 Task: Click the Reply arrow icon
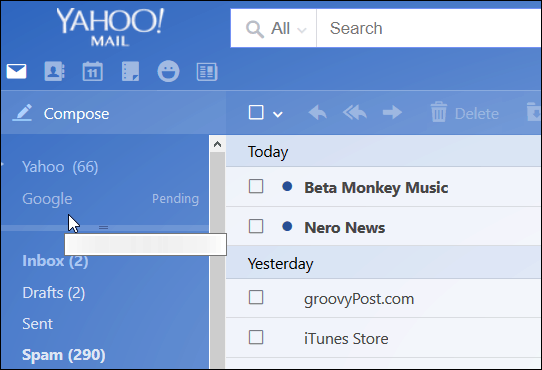coord(317,113)
